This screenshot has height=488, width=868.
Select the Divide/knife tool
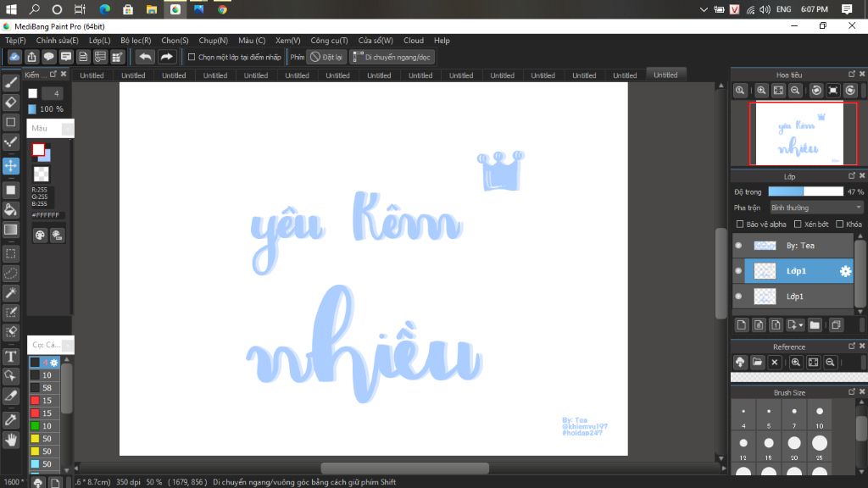point(10,396)
